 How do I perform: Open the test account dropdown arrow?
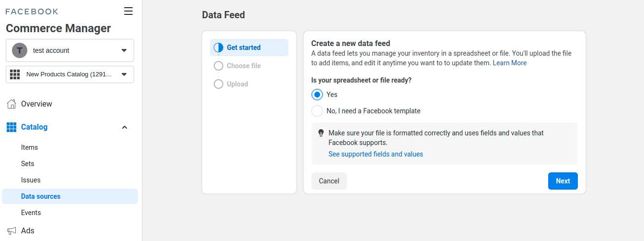click(x=124, y=50)
